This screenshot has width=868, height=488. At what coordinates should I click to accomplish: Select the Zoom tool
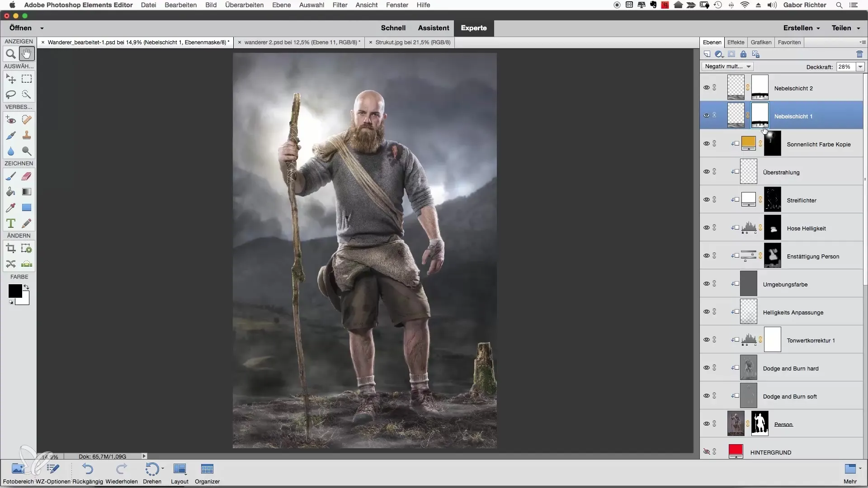point(11,54)
